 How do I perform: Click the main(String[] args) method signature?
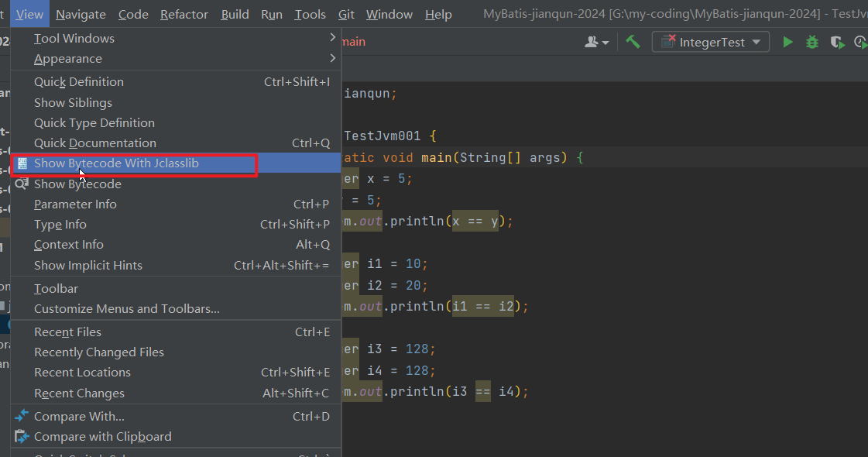pos(494,158)
